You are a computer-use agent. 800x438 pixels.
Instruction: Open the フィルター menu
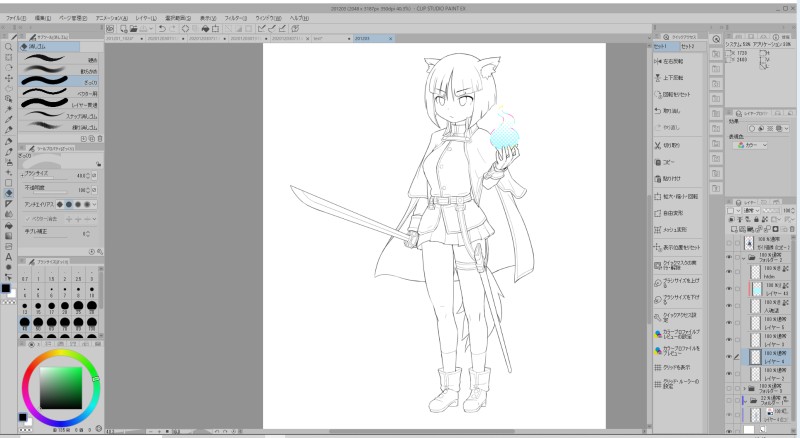[236, 18]
